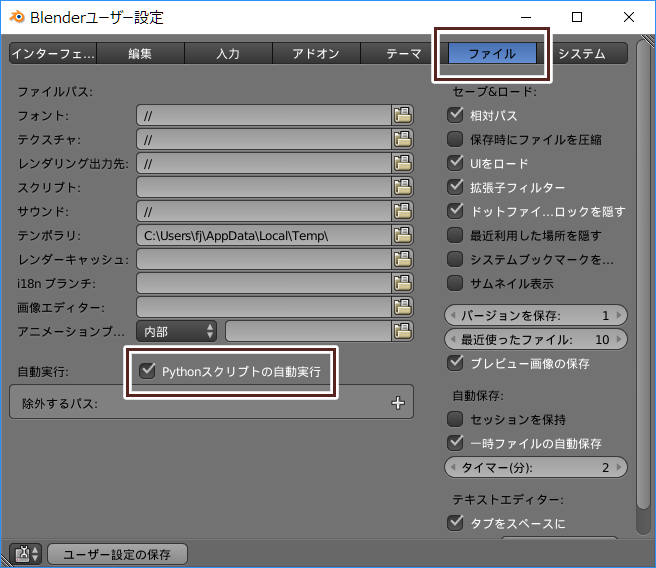Browse folder for レンダーキャッシュ path
Screen dimensions: 656x568
(403, 259)
